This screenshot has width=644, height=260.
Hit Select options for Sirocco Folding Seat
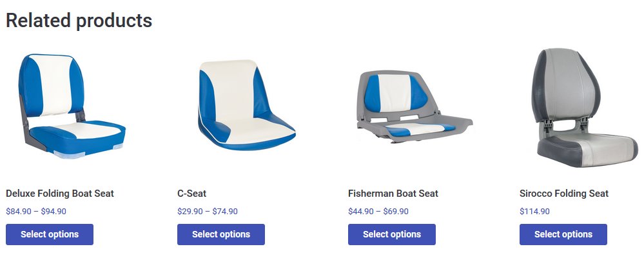563,234
